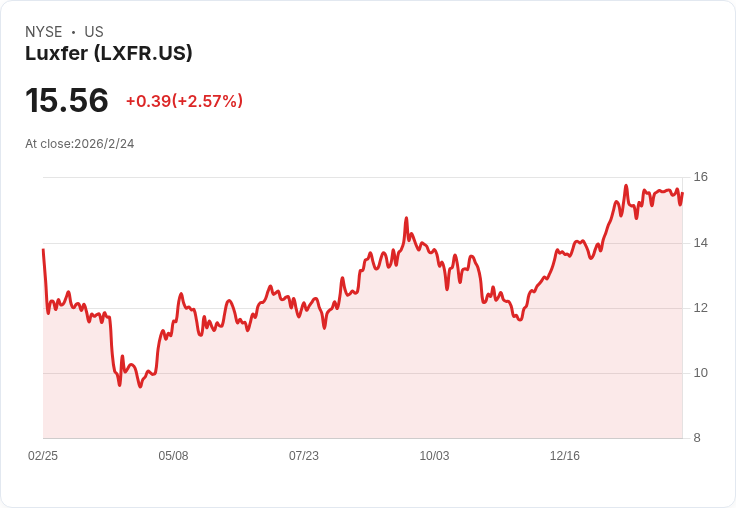Screen dimensions: 736x508
Task: Click the 12/16 date on x-axis
Action: tap(565, 456)
